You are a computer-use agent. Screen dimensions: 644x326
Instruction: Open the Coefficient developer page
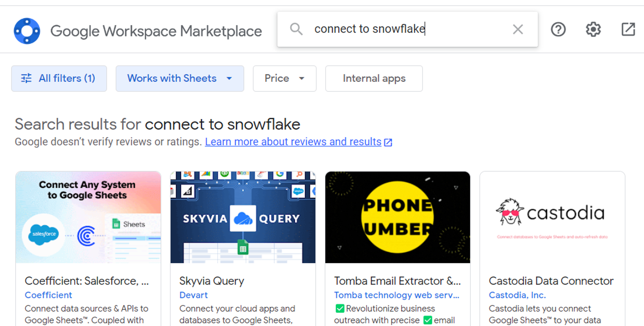[x=48, y=295]
